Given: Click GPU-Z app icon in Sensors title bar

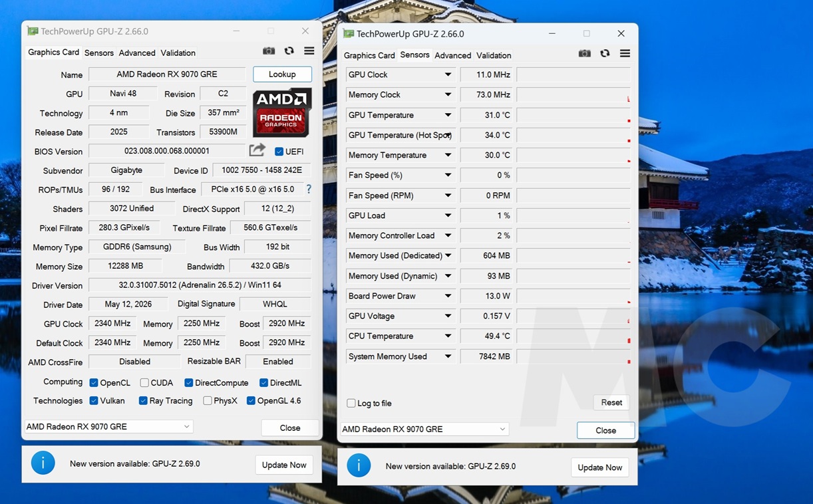Looking at the screenshot, I should tap(349, 33).
